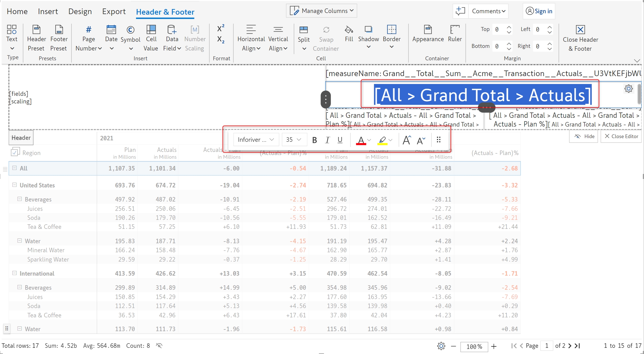Toggle the Region checkbox
The image size is (644, 354).
tap(15, 152)
